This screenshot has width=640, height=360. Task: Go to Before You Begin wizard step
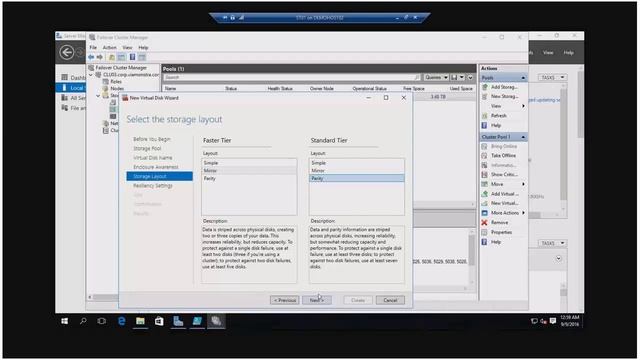(x=152, y=139)
